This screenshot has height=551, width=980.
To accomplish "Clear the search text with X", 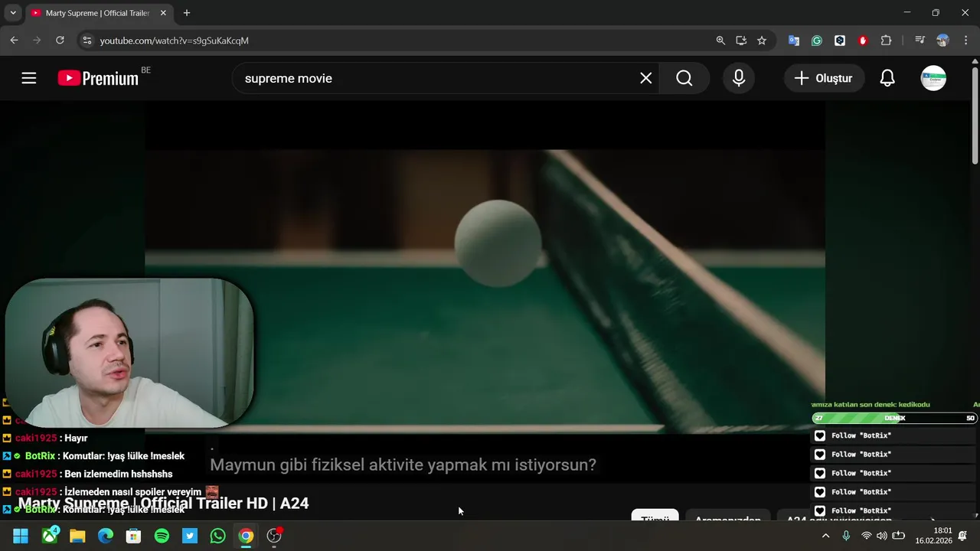I will (646, 78).
